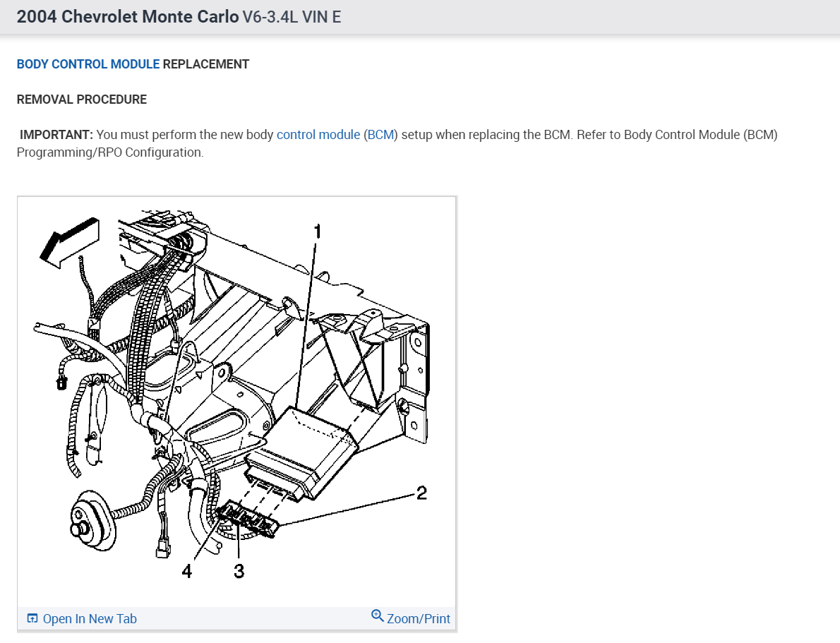The width and height of the screenshot is (840, 643).
Task: Click the Open In New Tab icon
Action: (32, 618)
